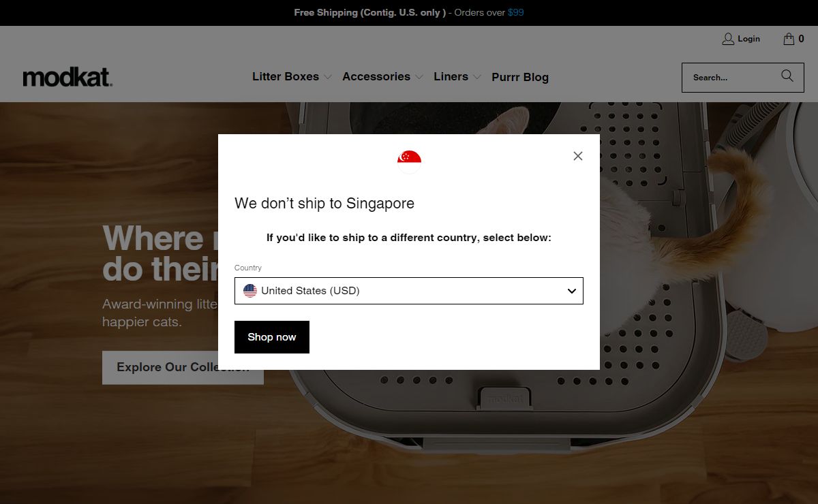Close the shipping notice popup
This screenshot has width=818, height=504.
pyautogui.click(x=578, y=156)
